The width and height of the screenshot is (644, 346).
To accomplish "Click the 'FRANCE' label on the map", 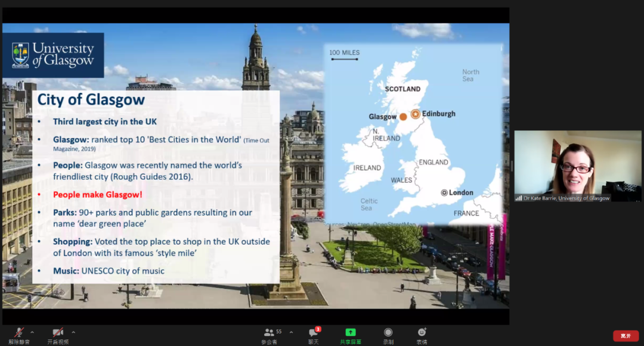I will pyautogui.click(x=466, y=213).
